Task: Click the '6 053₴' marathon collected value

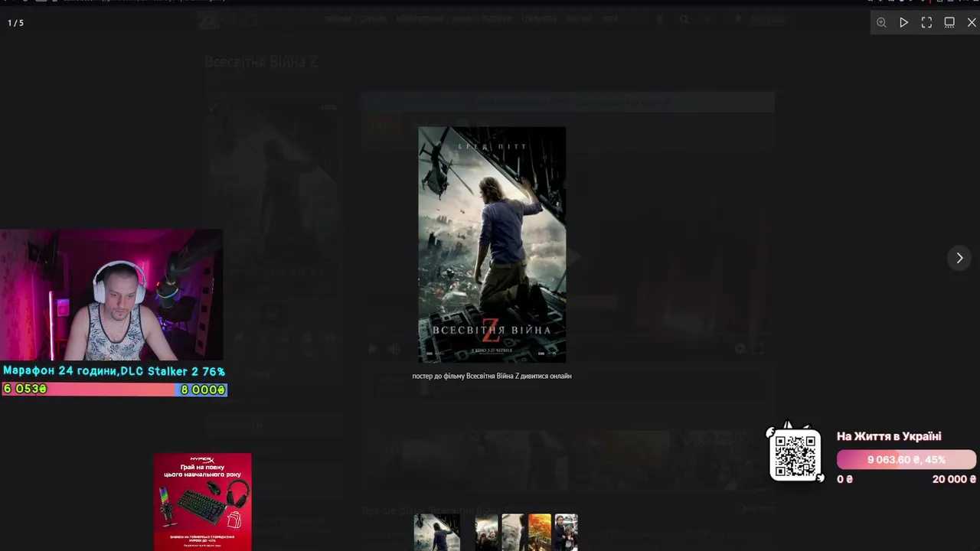Action: [x=25, y=390]
